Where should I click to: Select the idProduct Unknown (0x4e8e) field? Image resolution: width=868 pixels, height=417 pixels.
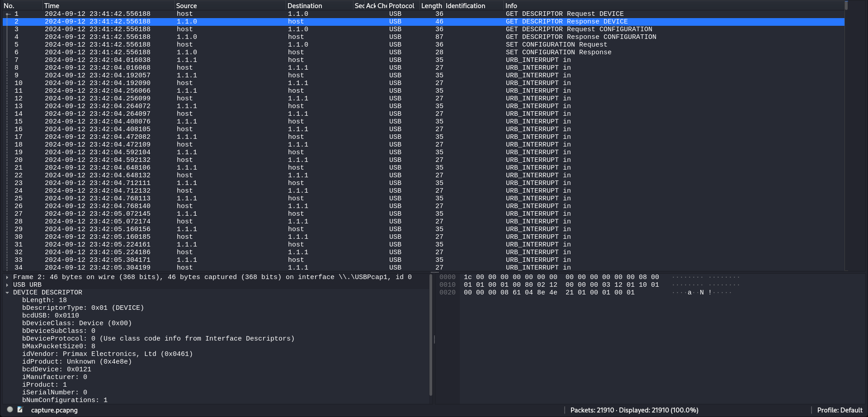pos(77,362)
